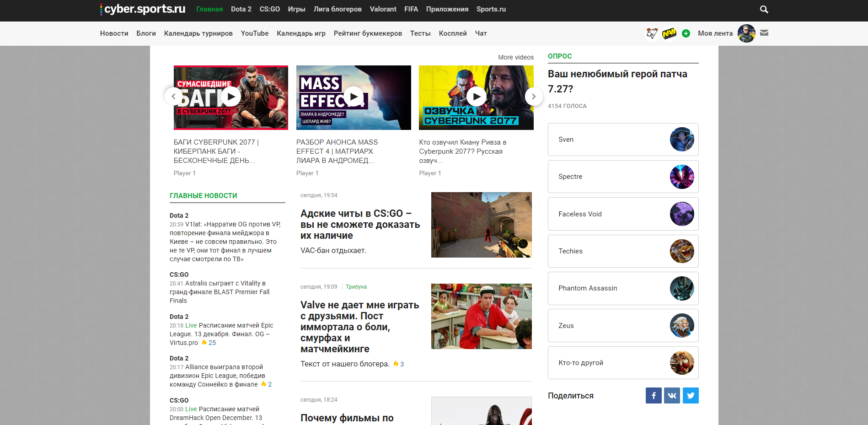
Task: Vote for Techies in the poll
Action: click(623, 251)
